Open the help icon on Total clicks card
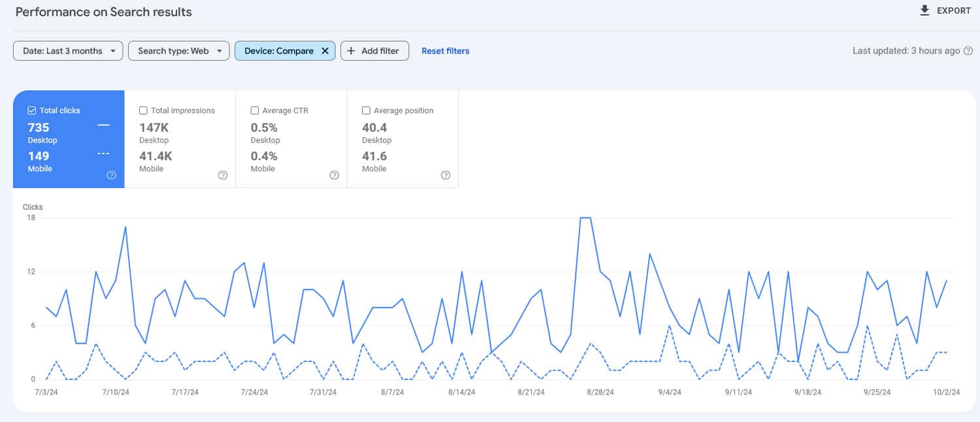This screenshot has width=980, height=422. pos(111,175)
